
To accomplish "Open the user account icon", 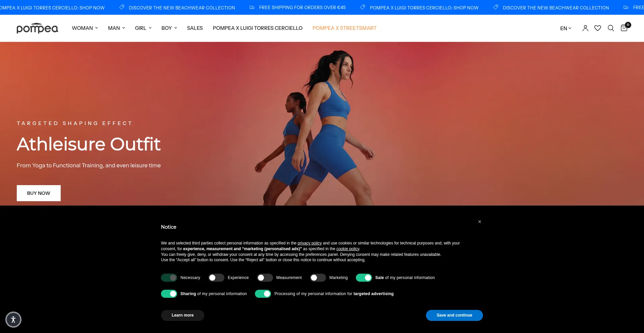I will coord(585,28).
